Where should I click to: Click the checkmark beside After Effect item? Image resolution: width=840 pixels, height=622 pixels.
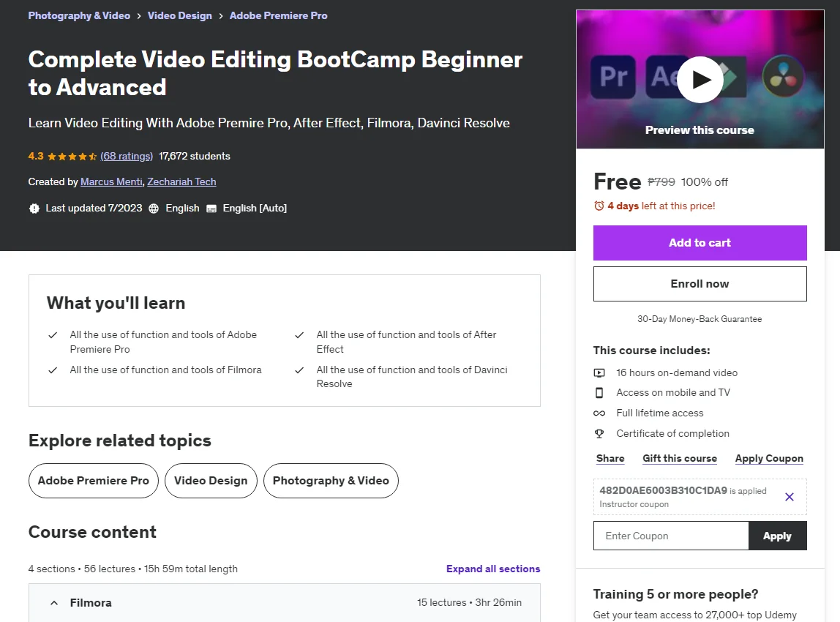(299, 335)
